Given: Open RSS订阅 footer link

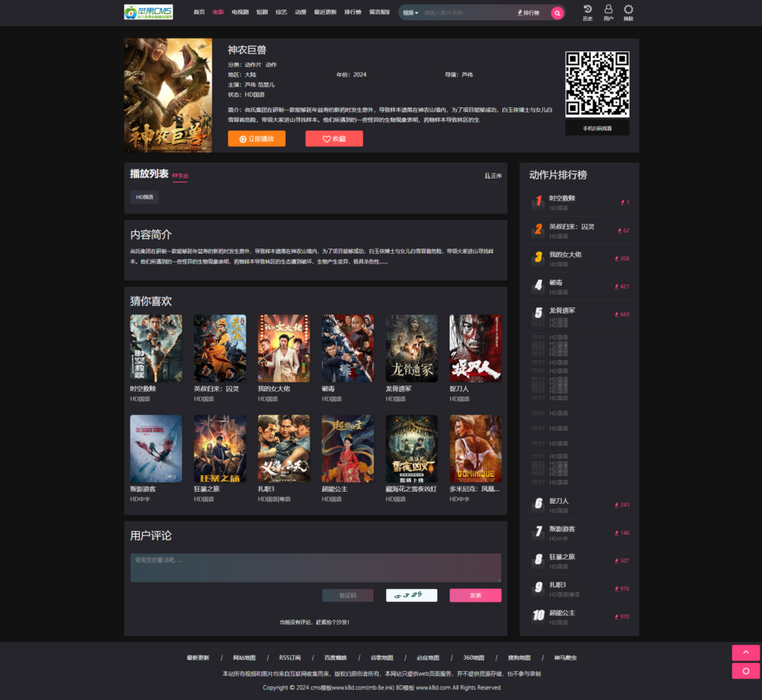Looking at the screenshot, I should (x=289, y=658).
